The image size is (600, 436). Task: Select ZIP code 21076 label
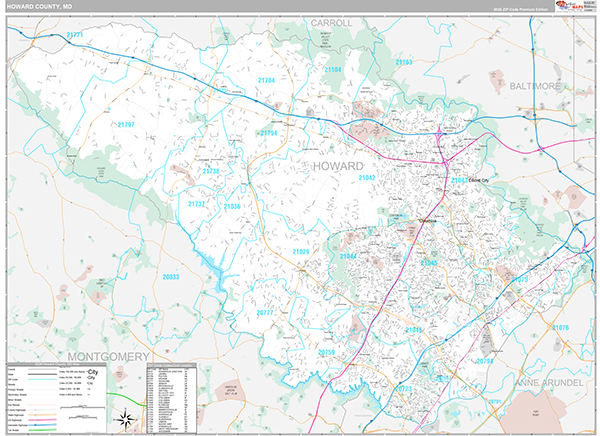coord(559,328)
